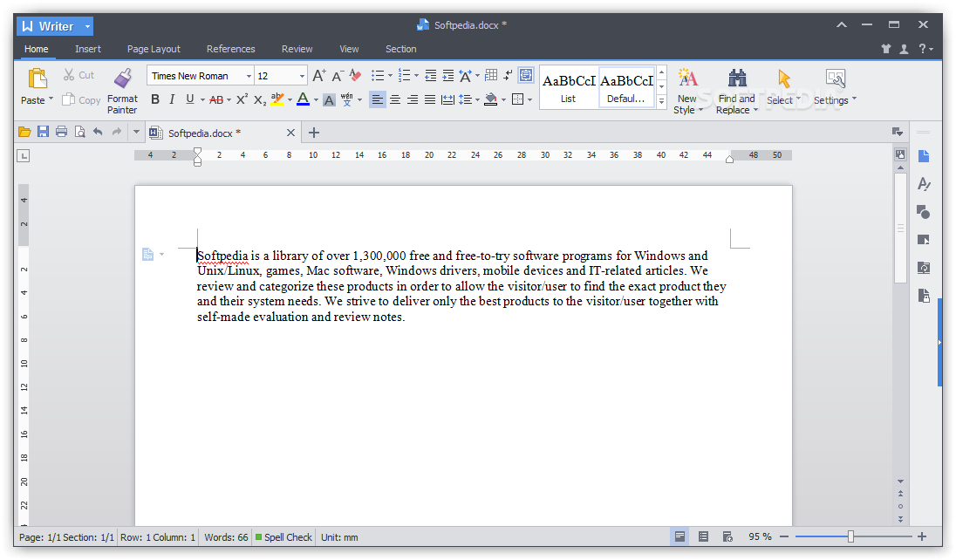Select the Format Painter brush tool

122,79
